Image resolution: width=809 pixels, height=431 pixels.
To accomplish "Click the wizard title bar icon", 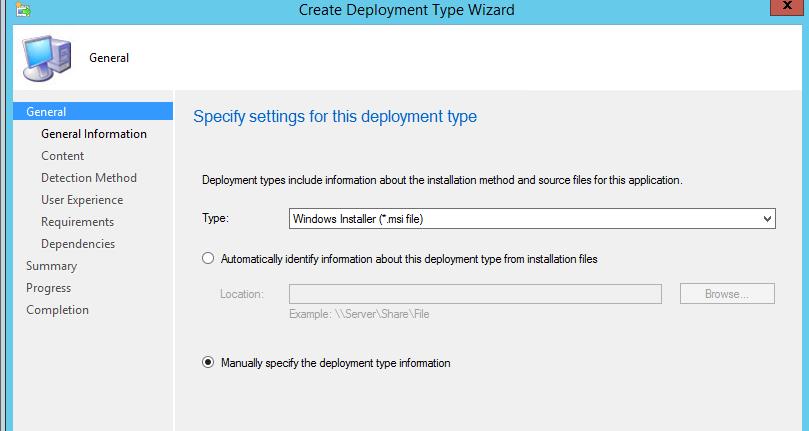I will point(24,9).
